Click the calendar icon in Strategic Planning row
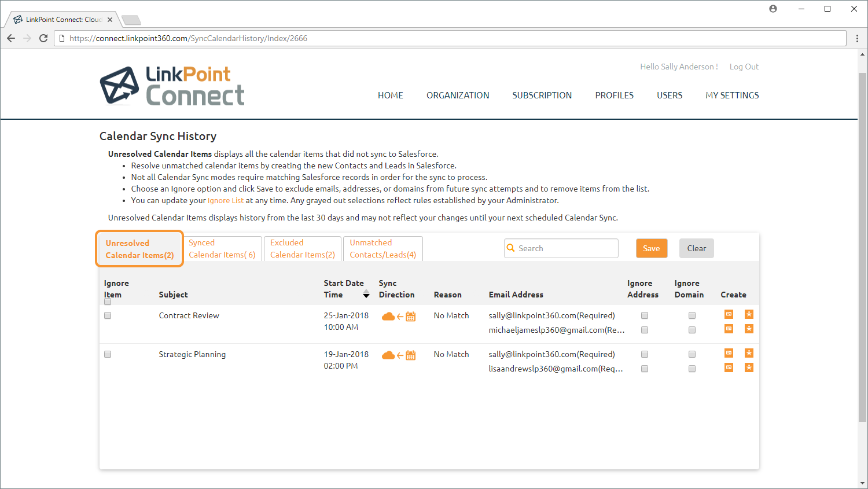This screenshot has width=868, height=489. click(x=411, y=355)
